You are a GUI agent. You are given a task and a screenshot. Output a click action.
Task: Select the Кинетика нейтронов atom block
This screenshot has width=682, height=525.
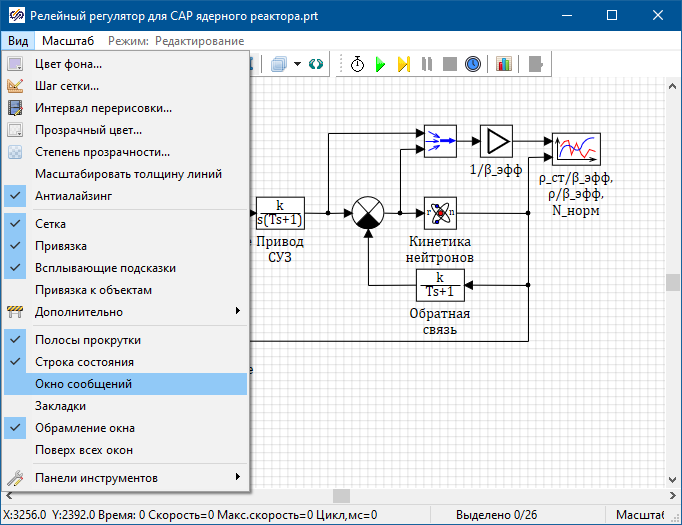(x=440, y=212)
